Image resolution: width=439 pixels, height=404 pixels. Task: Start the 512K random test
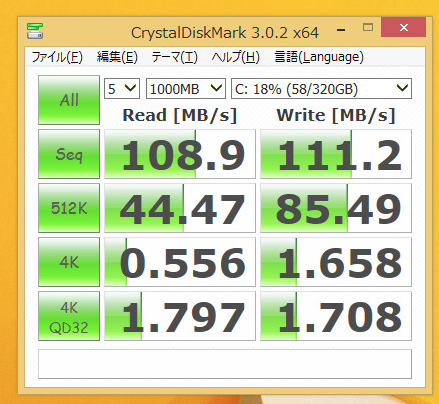[x=69, y=208]
